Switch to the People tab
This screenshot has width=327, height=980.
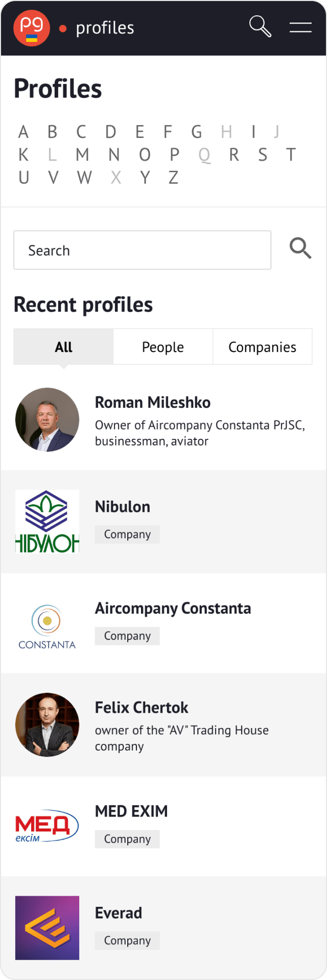(162, 347)
